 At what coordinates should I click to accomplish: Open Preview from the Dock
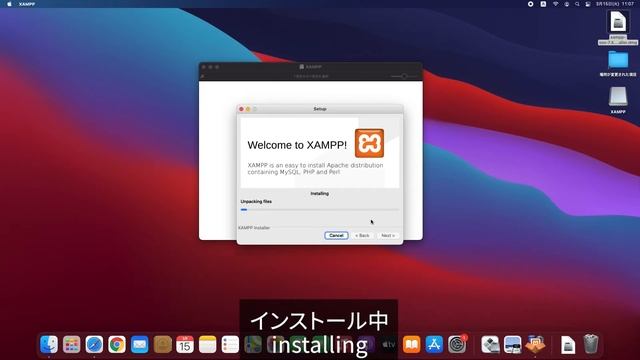[512, 344]
